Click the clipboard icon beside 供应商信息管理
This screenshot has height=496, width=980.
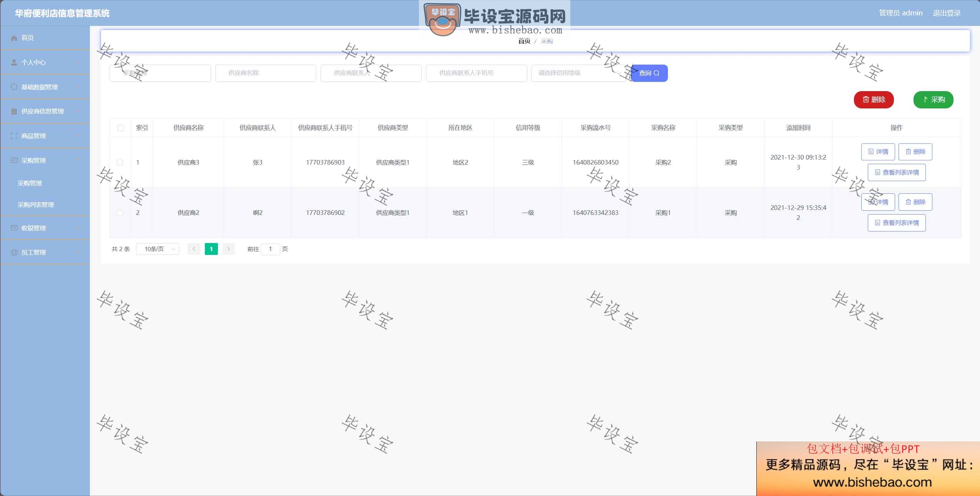coord(14,112)
